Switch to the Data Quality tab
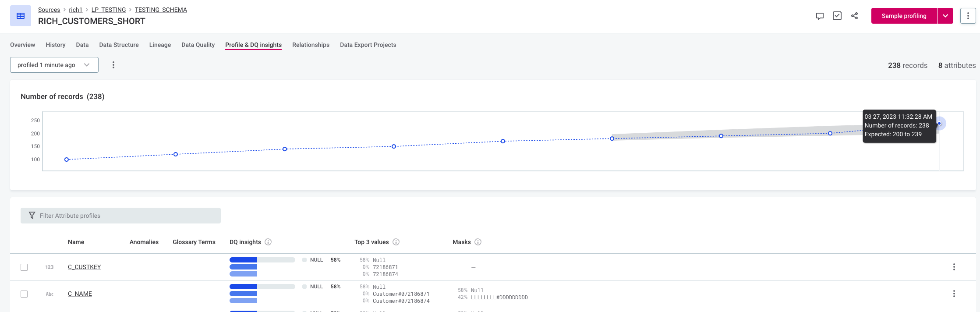Viewport: 980px width, 312px height. click(x=198, y=45)
